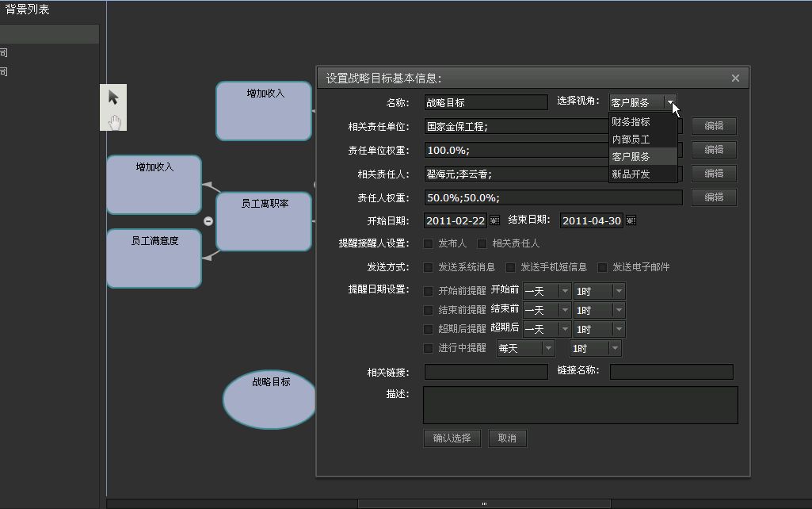
Task: Choose 客户服务 from the perspective list
Action: pyautogui.click(x=643, y=156)
